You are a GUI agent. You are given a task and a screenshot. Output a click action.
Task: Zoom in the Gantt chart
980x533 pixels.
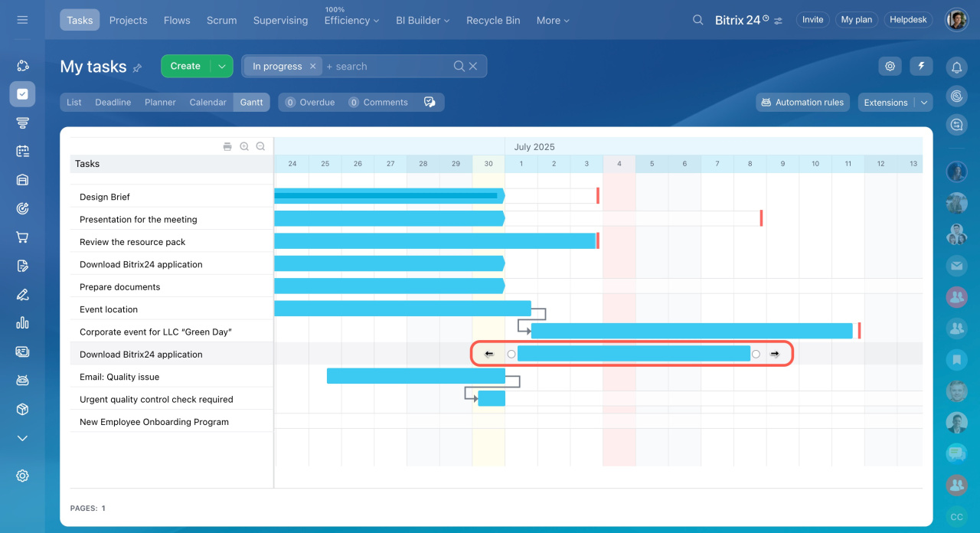pos(244,146)
